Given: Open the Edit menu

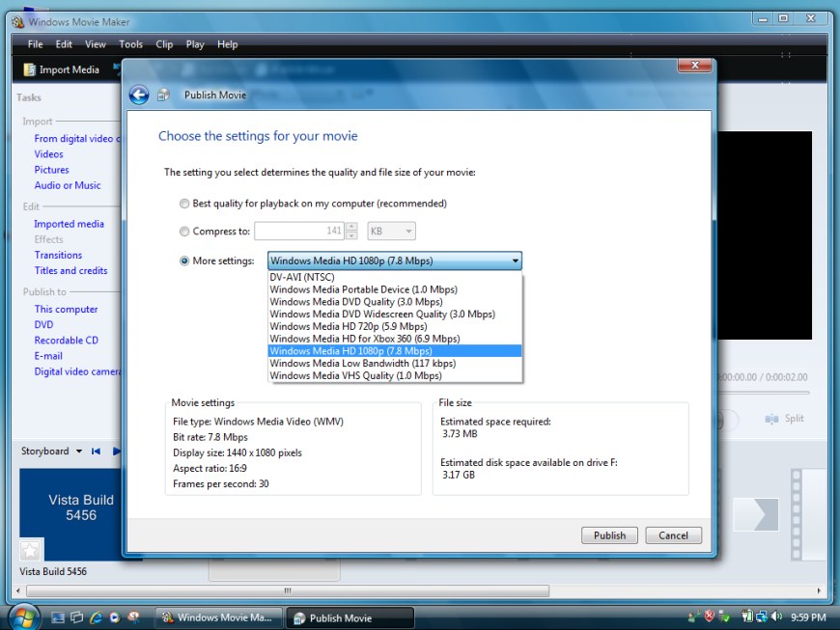Looking at the screenshot, I should (64, 44).
